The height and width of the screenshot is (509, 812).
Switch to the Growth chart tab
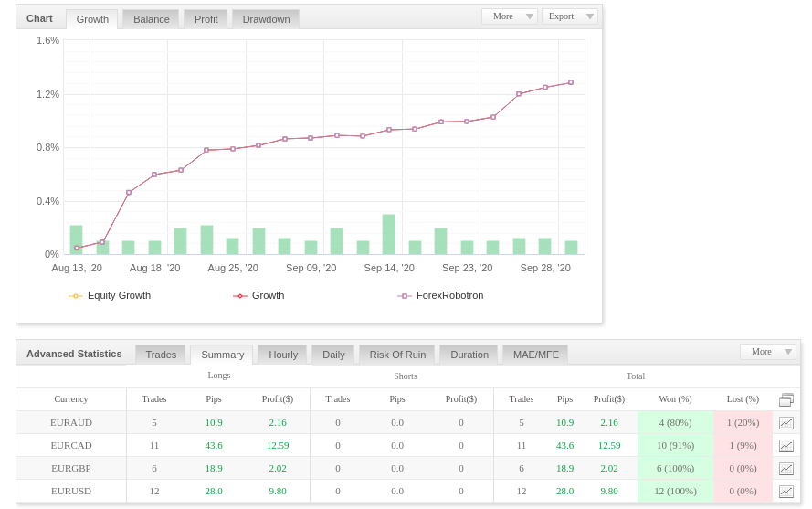click(x=92, y=19)
